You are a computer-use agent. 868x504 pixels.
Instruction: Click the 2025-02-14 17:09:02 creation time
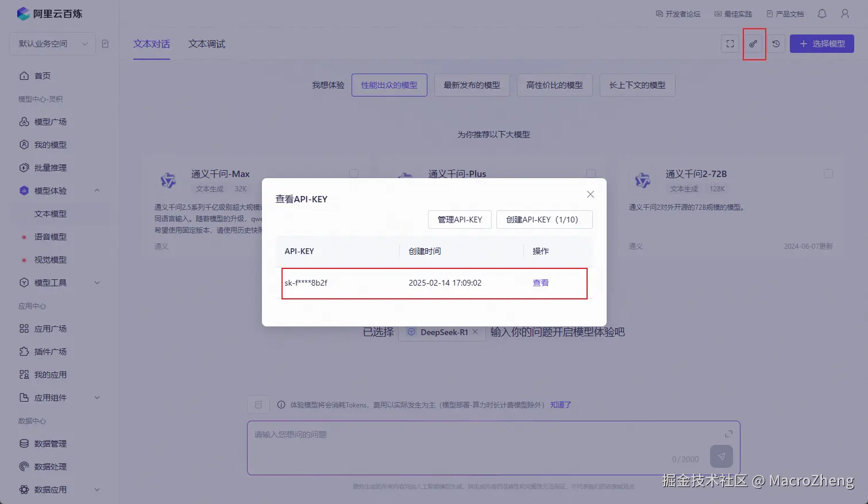(445, 283)
